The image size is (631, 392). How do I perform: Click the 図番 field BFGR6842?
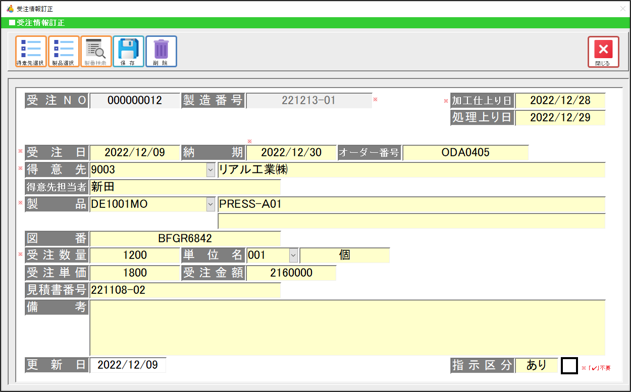(x=185, y=239)
